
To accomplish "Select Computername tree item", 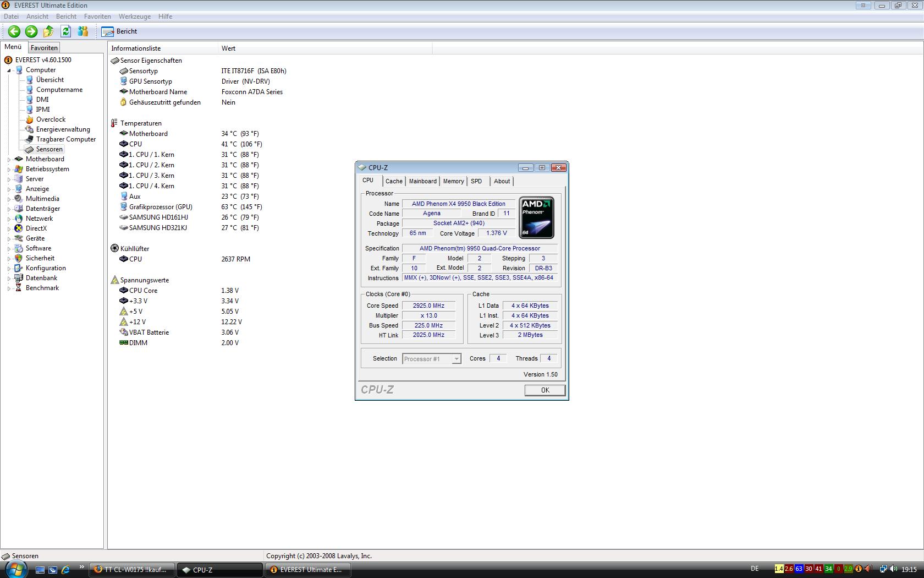I will tap(59, 90).
